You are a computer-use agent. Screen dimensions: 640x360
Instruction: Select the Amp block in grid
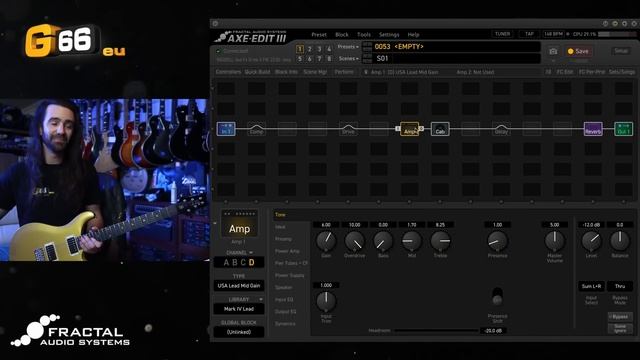409,129
